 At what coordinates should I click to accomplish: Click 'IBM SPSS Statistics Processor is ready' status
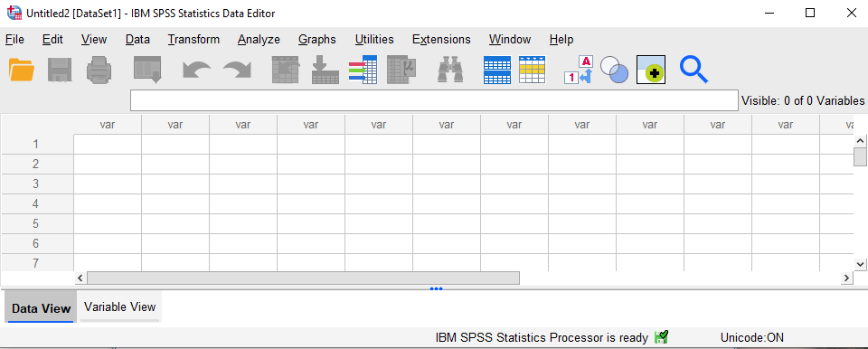[542, 337]
